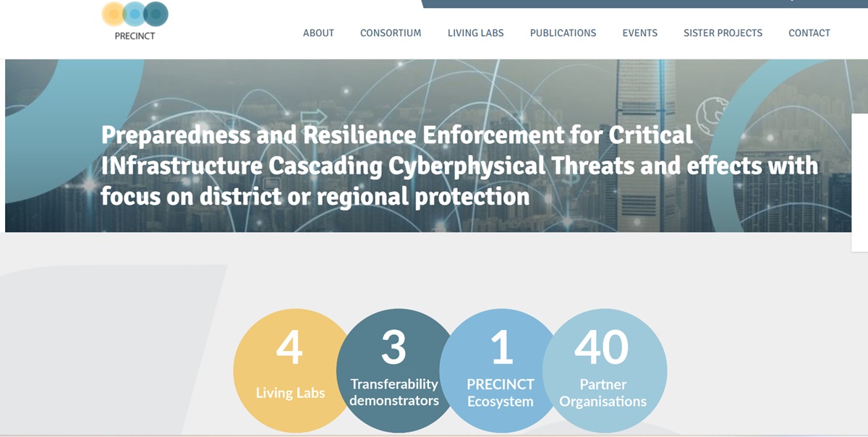Image resolution: width=868 pixels, height=437 pixels.
Task: Open the CONTACT page
Action: click(809, 33)
